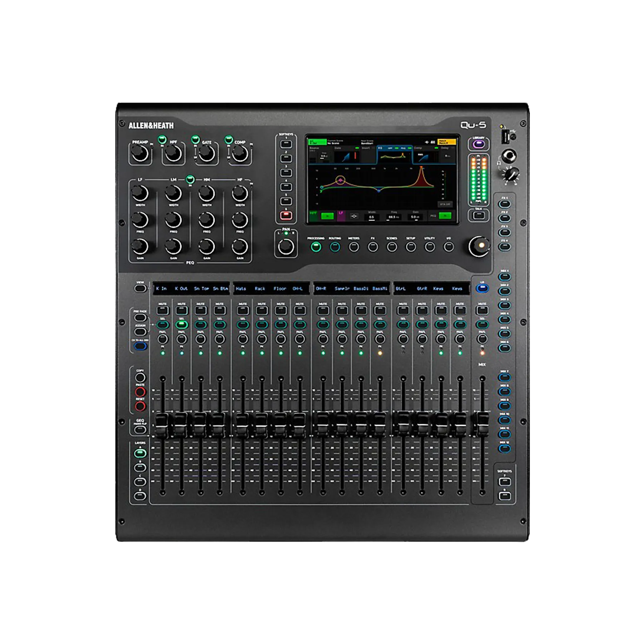
Task: Mute the LR master strip
Action: (x=482, y=310)
